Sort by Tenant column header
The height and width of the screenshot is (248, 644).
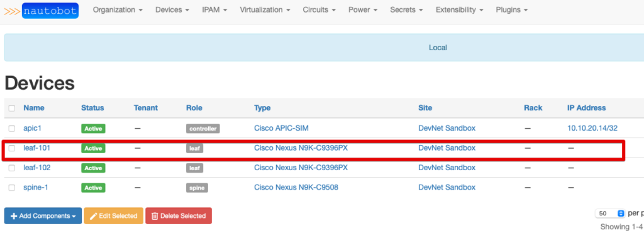coord(146,108)
